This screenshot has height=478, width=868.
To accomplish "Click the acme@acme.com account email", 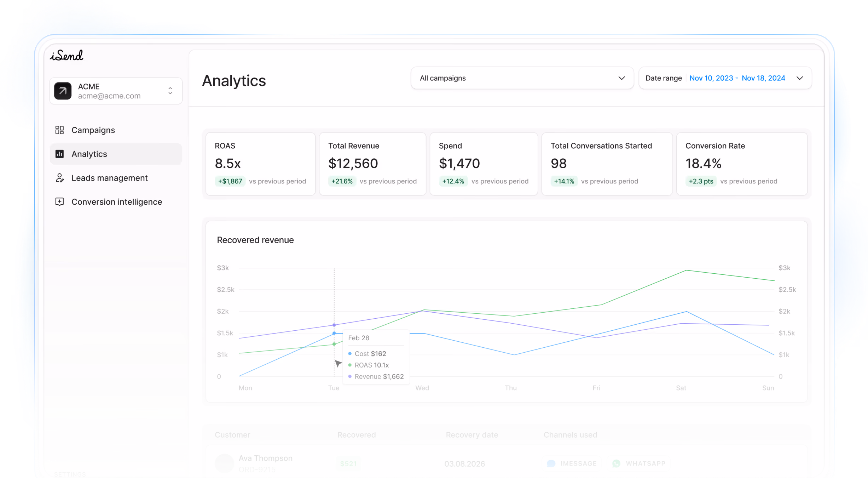I will coord(109,96).
